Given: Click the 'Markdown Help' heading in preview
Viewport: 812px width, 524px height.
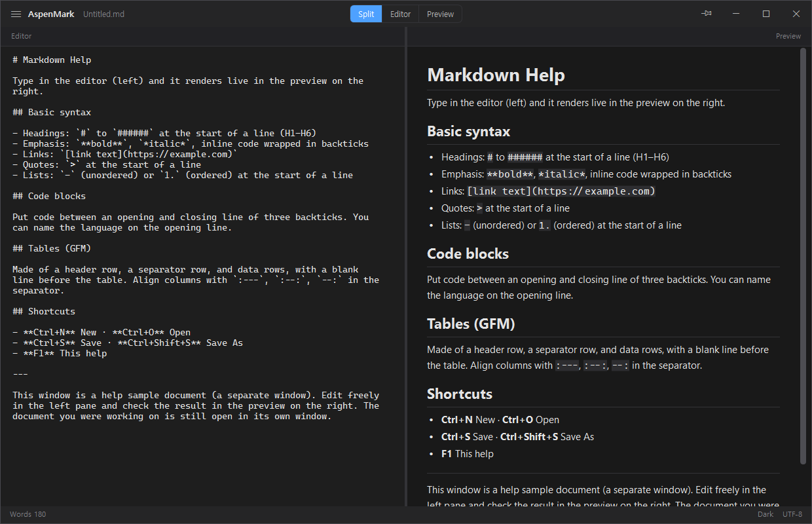Looking at the screenshot, I should coord(496,75).
